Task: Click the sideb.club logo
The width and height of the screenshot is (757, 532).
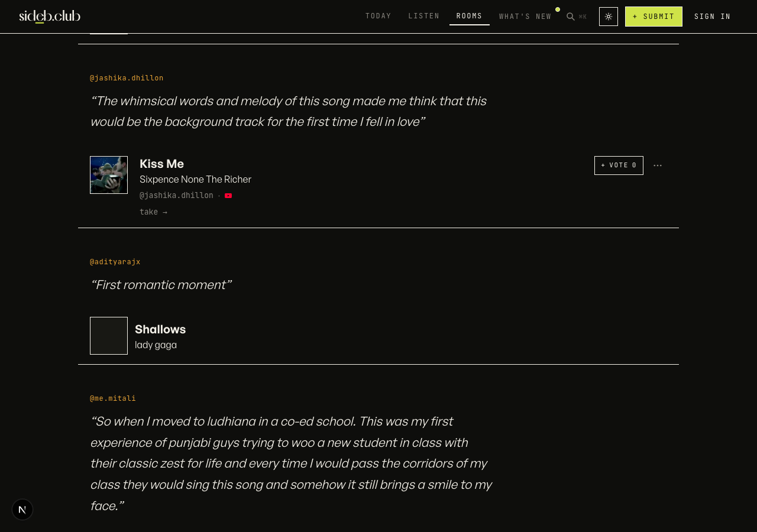Action: (50, 17)
